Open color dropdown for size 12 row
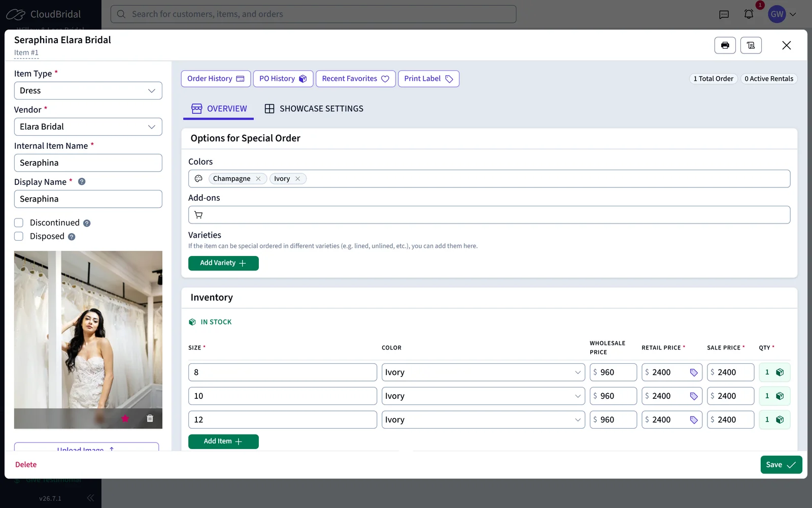812x508 pixels. click(x=483, y=420)
